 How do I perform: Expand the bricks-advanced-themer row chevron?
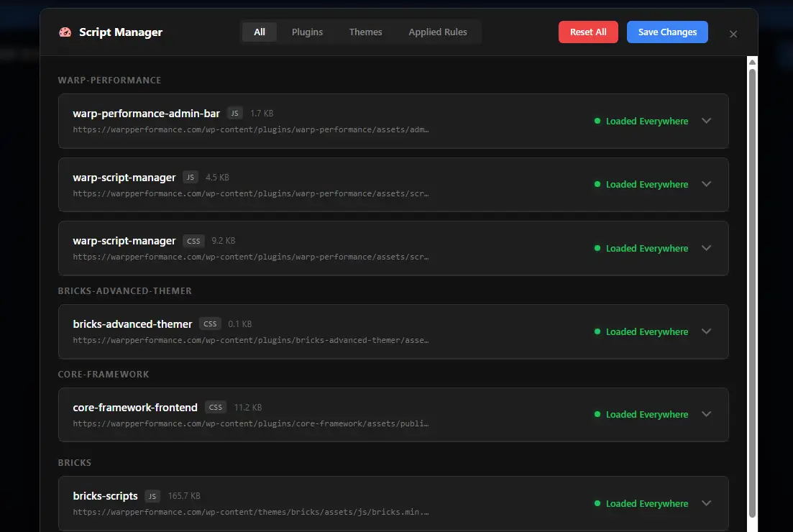[706, 331]
